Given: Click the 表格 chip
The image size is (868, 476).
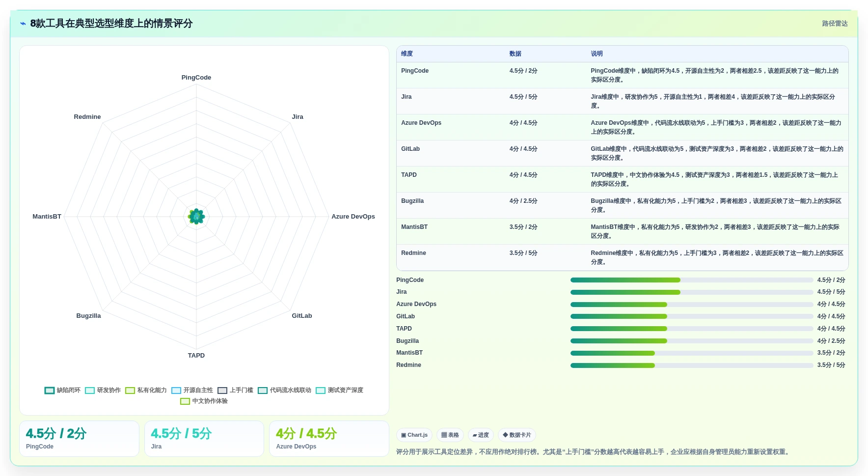Looking at the screenshot, I should click(450, 435).
